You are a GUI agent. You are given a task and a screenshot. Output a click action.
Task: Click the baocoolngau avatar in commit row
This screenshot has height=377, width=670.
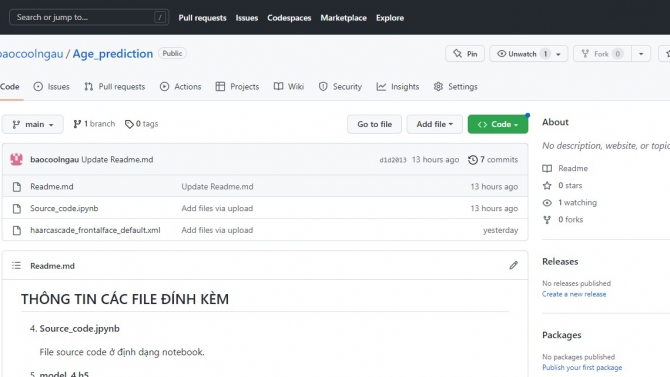17,159
